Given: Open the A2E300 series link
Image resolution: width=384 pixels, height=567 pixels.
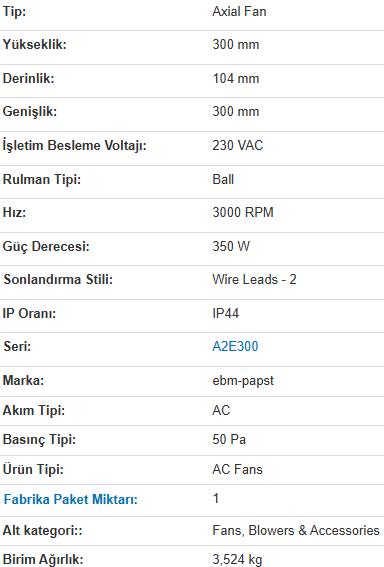Looking at the screenshot, I should point(235,346).
